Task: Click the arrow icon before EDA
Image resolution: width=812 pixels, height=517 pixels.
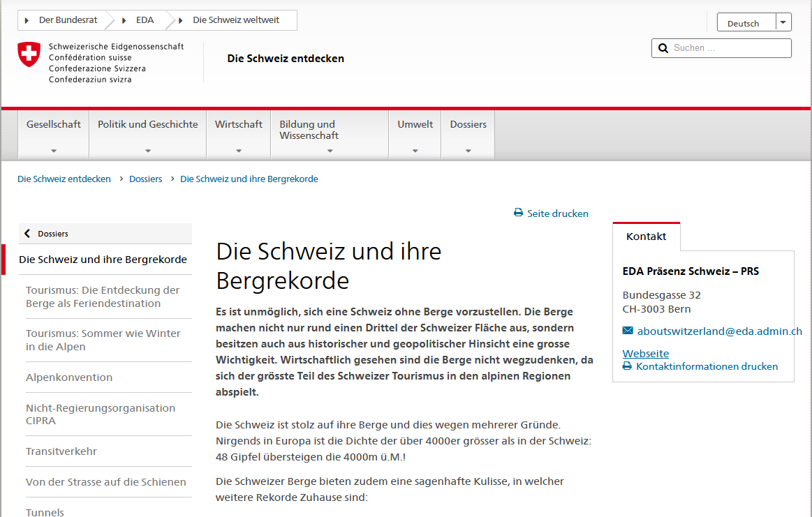Action: tap(124, 20)
